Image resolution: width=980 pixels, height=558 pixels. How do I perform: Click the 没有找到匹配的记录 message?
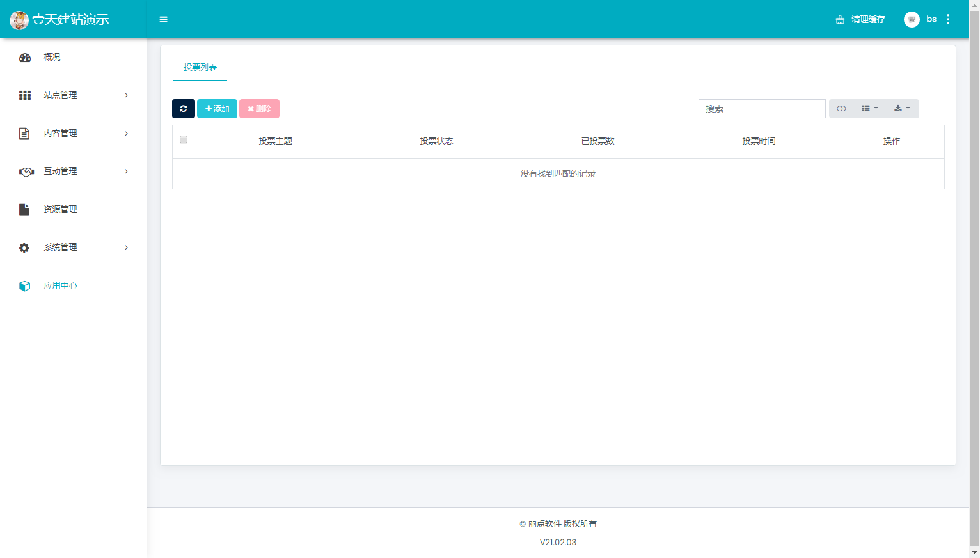click(x=558, y=173)
